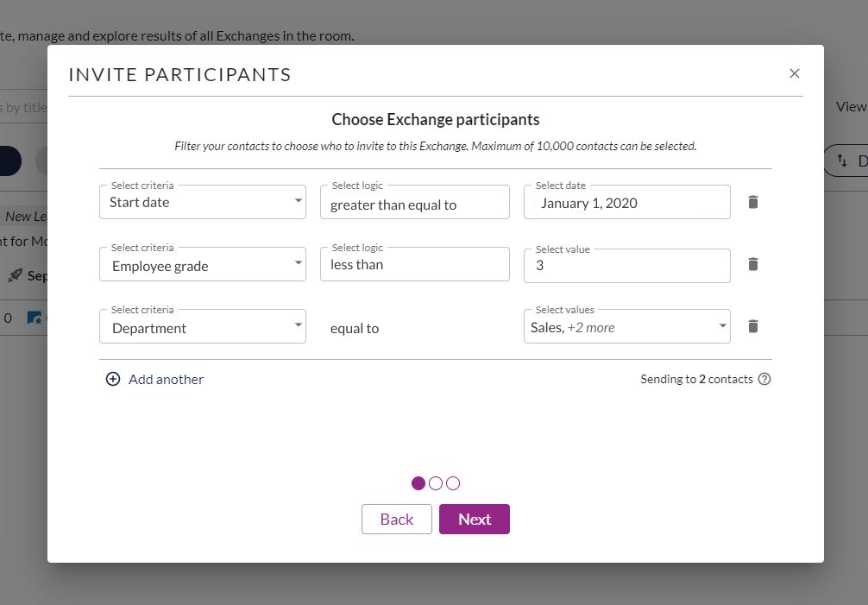Click the Add another link text

[x=166, y=379]
